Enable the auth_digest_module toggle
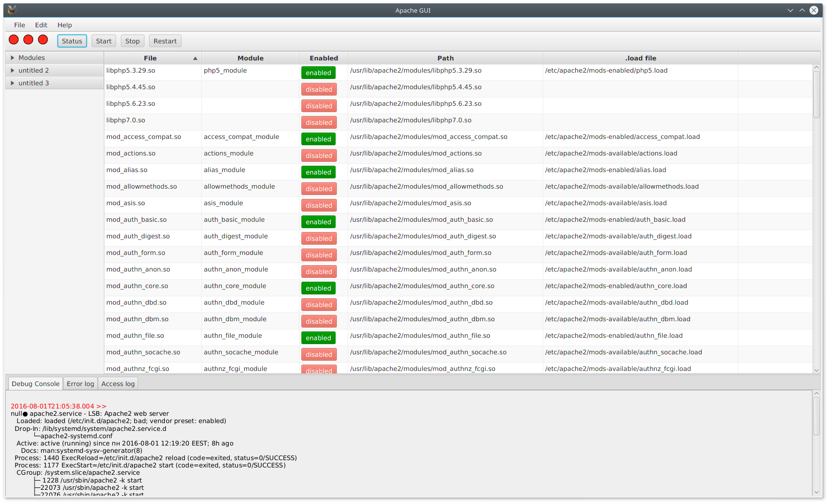 pos(319,238)
